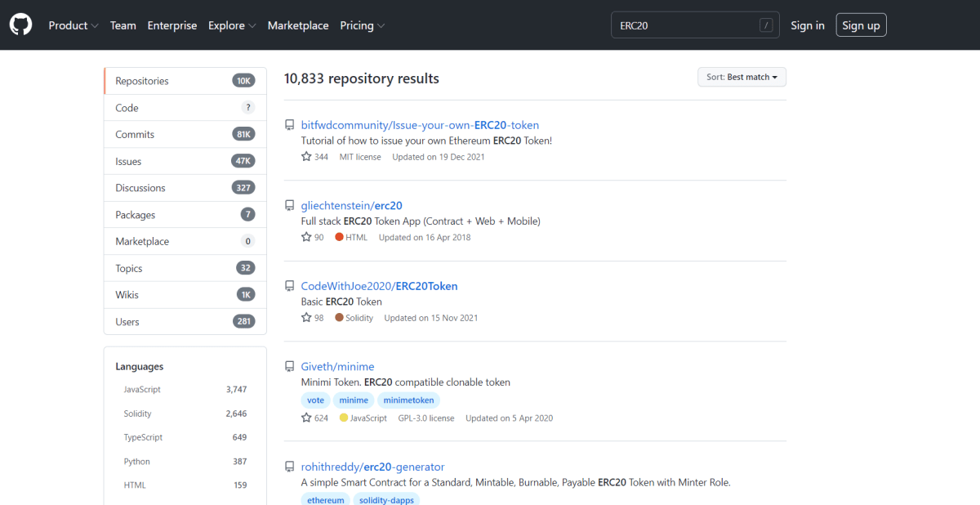Filter results by TypeScript language
This screenshot has height=505, width=980.
pos(185,437)
